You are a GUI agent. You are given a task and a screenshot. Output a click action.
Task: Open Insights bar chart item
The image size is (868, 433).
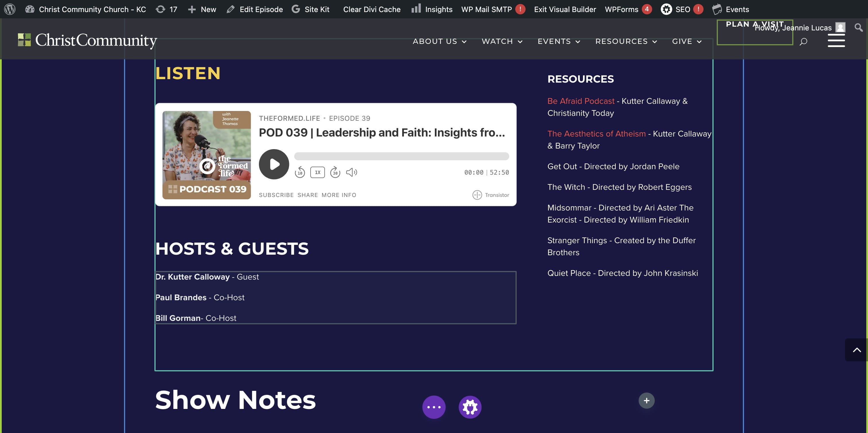432,9
